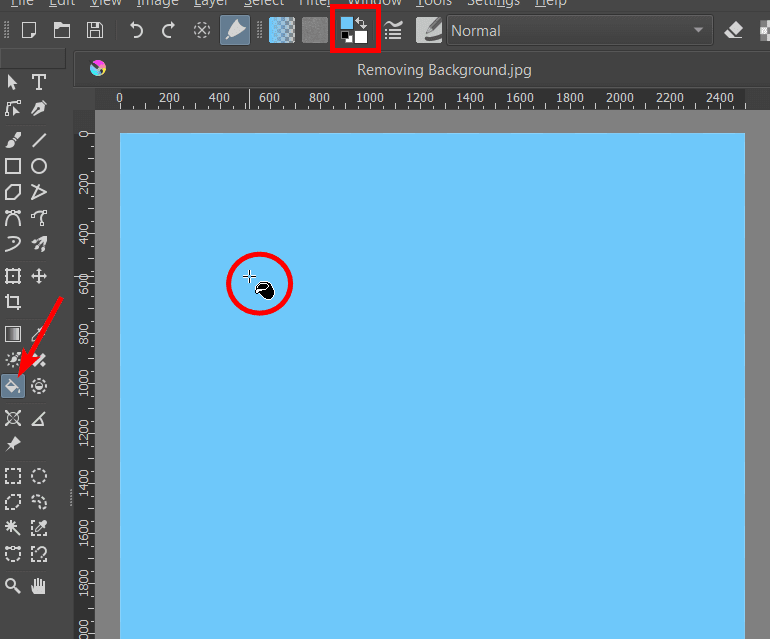Open the Layer menu
This screenshot has width=770, height=639.
click(x=211, y=3)
